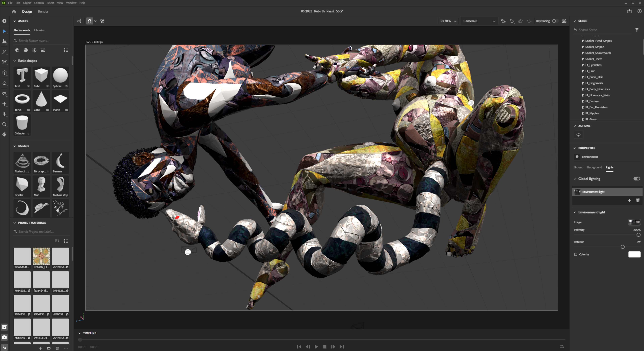Switch to the Libraries tab

[39, 30]
